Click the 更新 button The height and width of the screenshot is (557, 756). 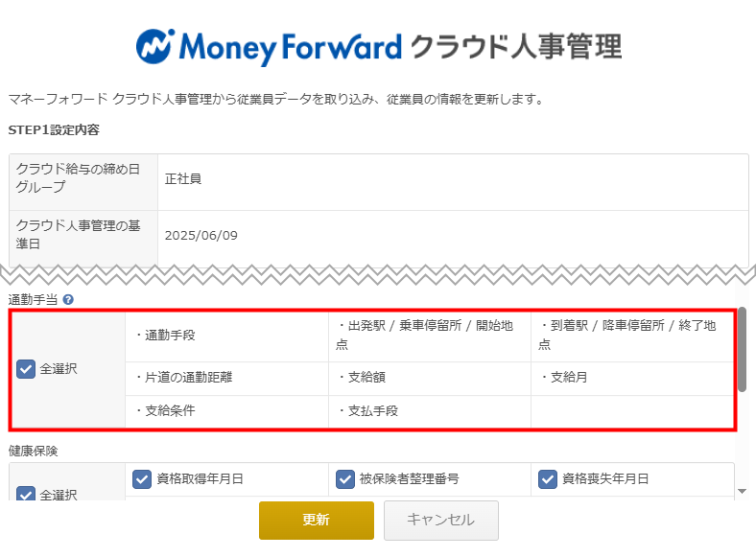point(317,520)
